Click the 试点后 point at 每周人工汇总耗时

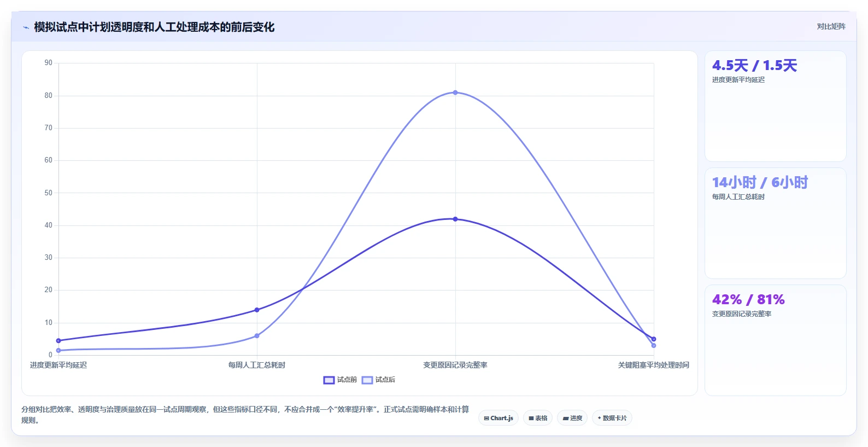[257, 336]
